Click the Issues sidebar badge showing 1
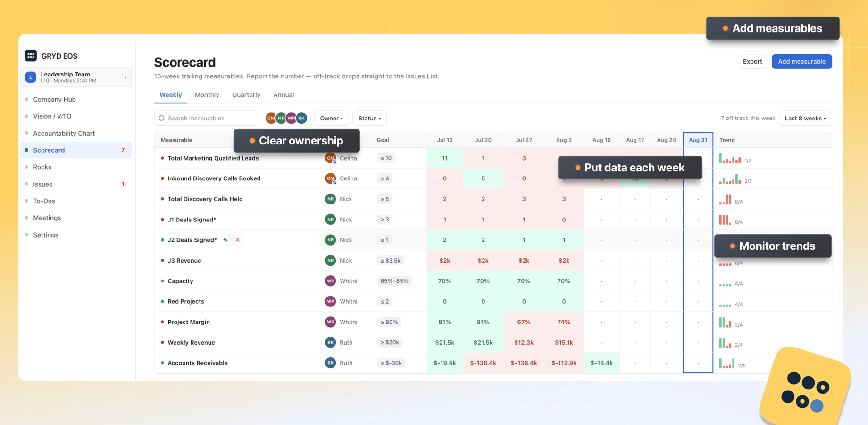This screenshot has height=425, width=868. pos(123,184)
